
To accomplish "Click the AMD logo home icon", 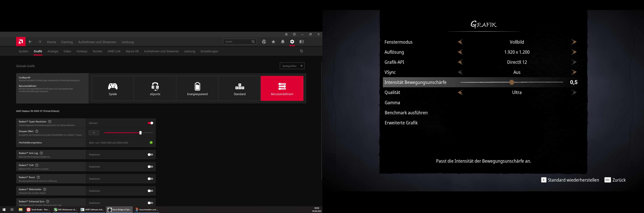I will [x=21, y=42].
